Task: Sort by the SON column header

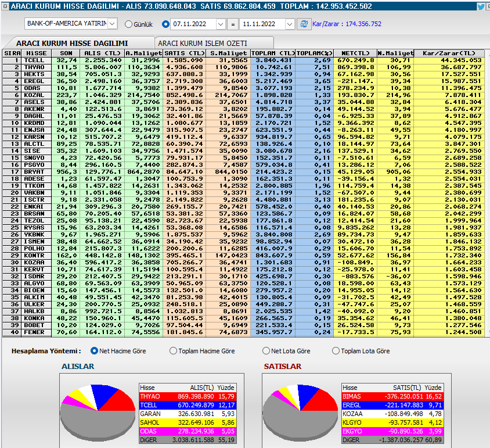Action: pyautogui.click(x=66, y=53)
